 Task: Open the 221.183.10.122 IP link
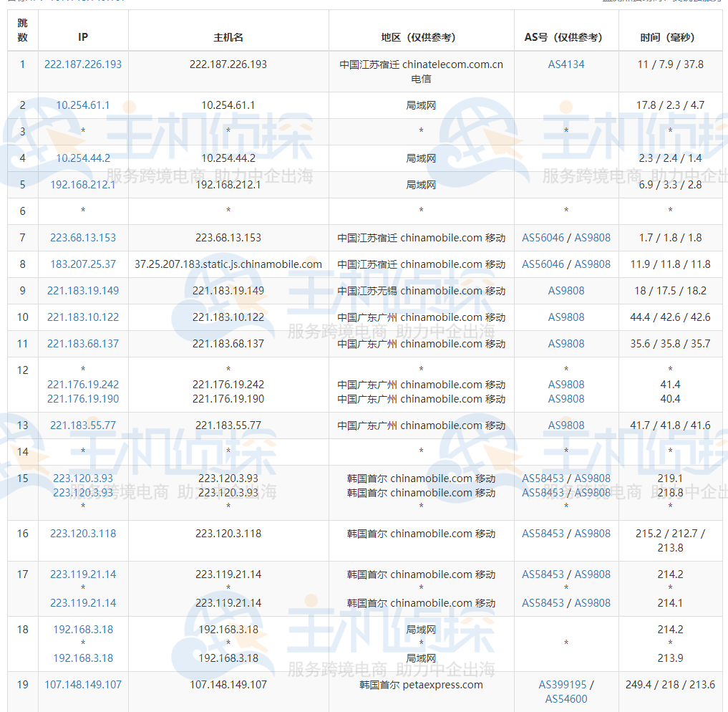pyautogui.click(x=82, y=317)
